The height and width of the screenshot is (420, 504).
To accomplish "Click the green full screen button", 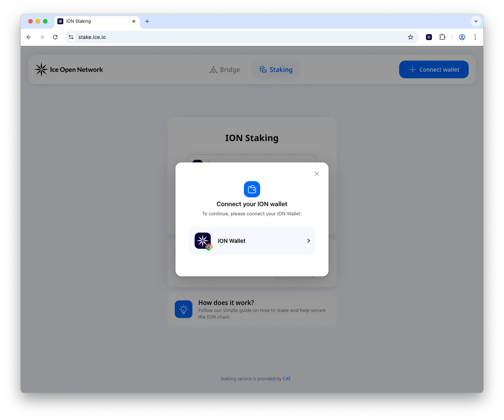I will point(45,21).
